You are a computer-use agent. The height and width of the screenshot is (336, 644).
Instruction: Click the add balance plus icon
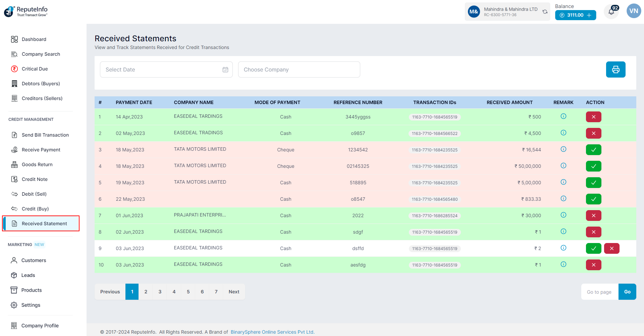tap(589, 15)
